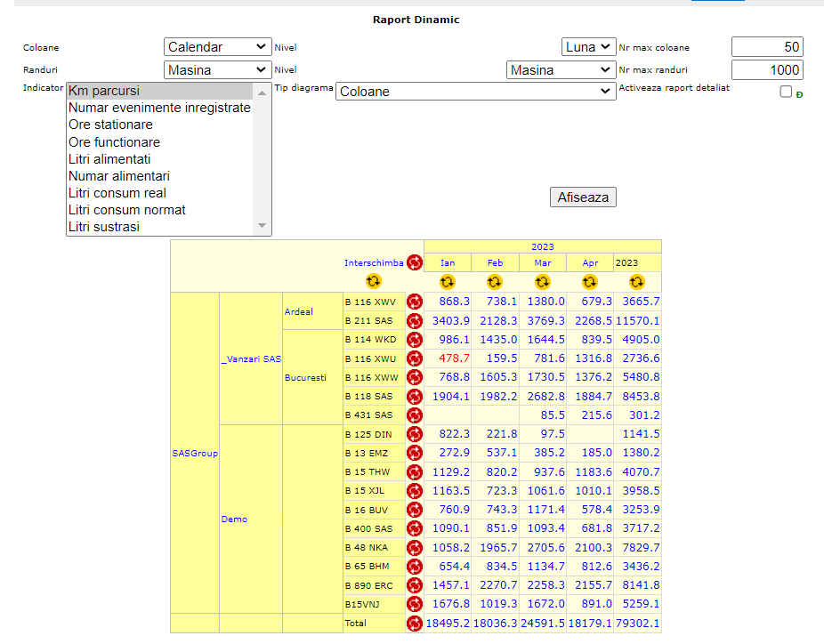The width and height of the screenshot is (824, 644).
Task: Click the red chart icon for B 116 XWV
Action: pos(415,302)
